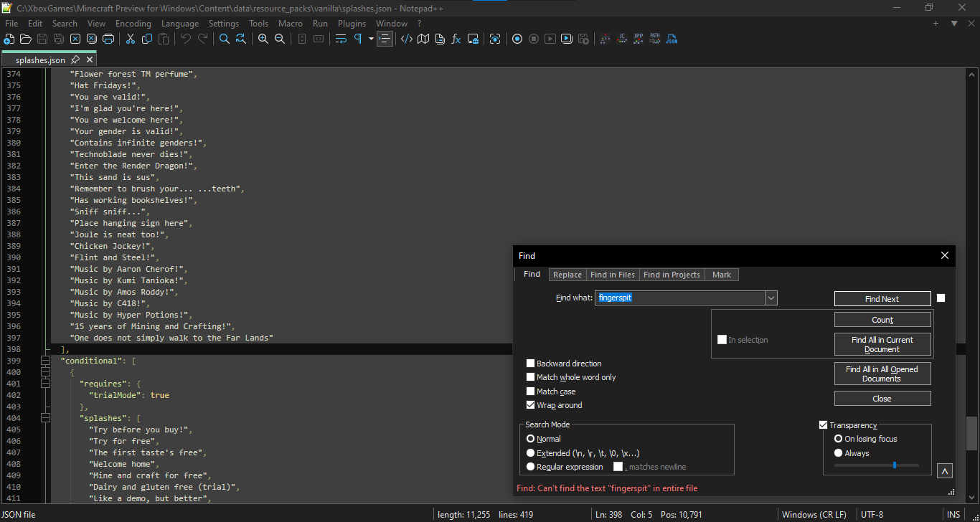Viewport: 980px width, 522px height.
Task: Tick the Match case checkbox
Action: tap(530, 391)
